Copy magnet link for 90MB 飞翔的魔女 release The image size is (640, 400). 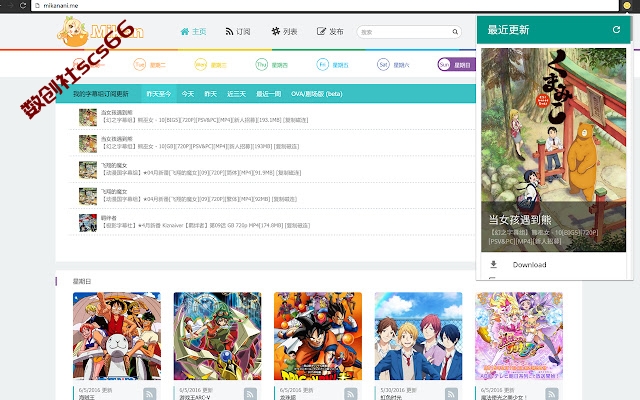(x=284, y=199)
